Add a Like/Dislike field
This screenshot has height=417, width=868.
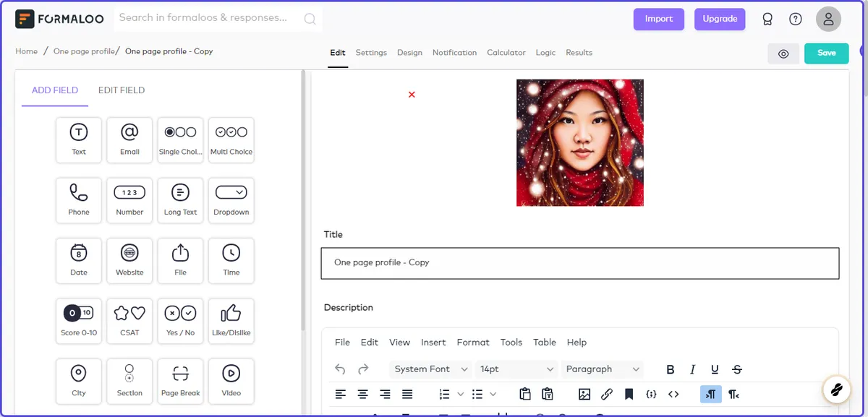(x=231, y=322)
